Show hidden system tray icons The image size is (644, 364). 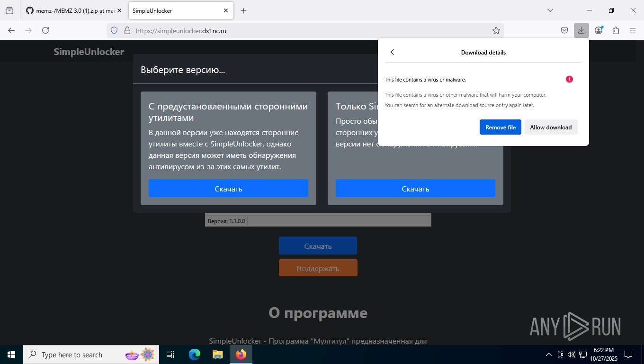549,355
